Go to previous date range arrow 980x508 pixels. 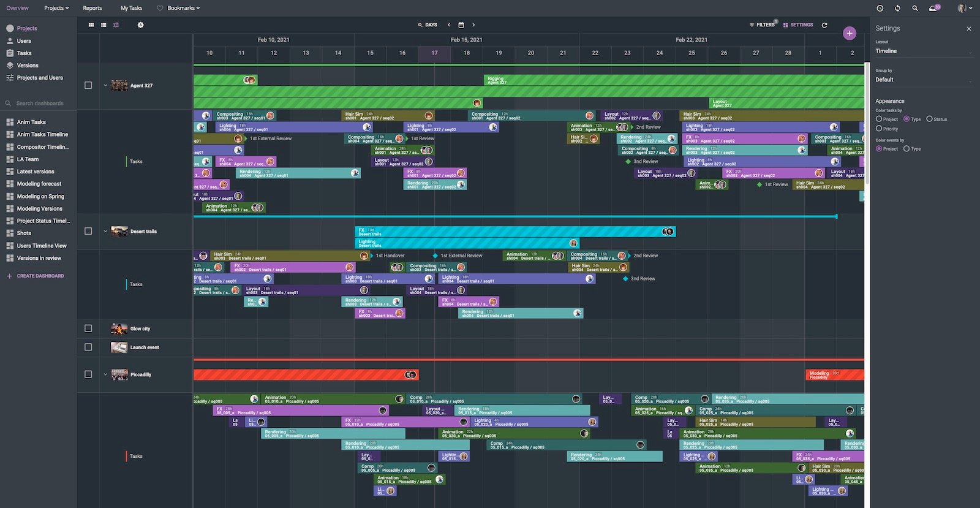pos(449,25)
